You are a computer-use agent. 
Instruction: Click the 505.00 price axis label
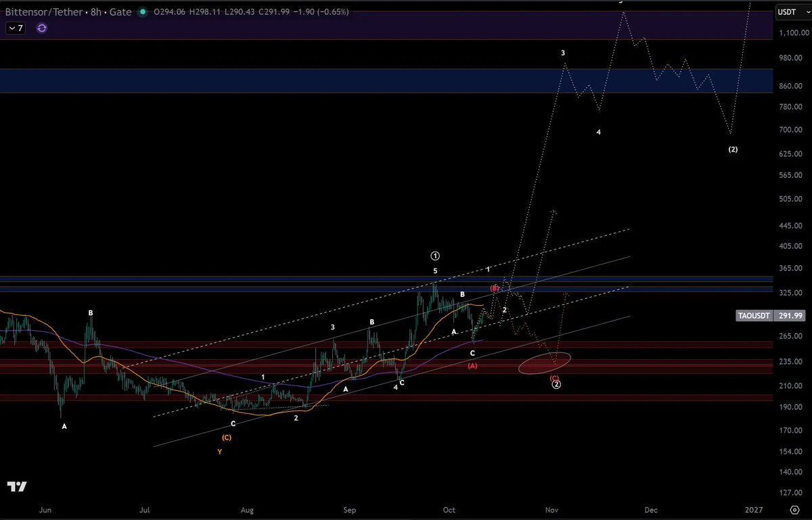coord(790,199)
